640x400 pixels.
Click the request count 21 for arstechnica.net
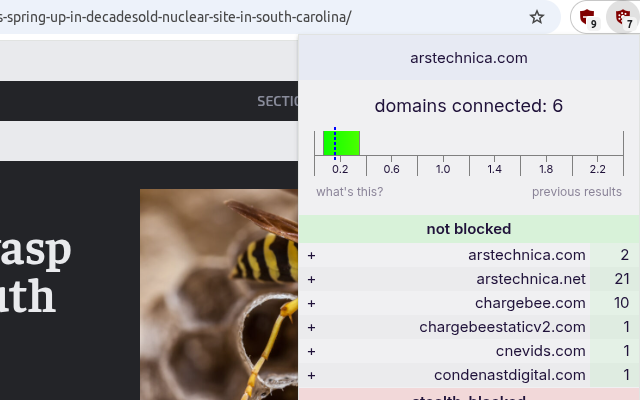622,279
